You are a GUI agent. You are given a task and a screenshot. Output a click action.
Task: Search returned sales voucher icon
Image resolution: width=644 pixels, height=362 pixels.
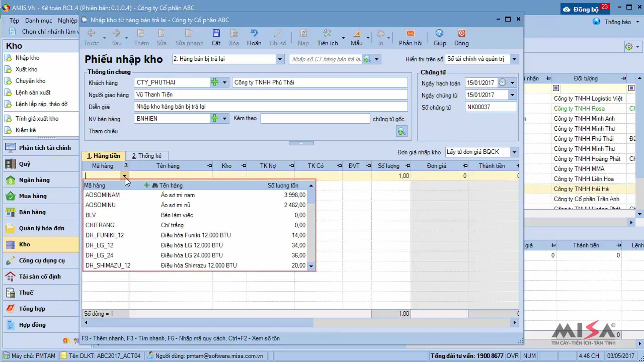(367, 59)
